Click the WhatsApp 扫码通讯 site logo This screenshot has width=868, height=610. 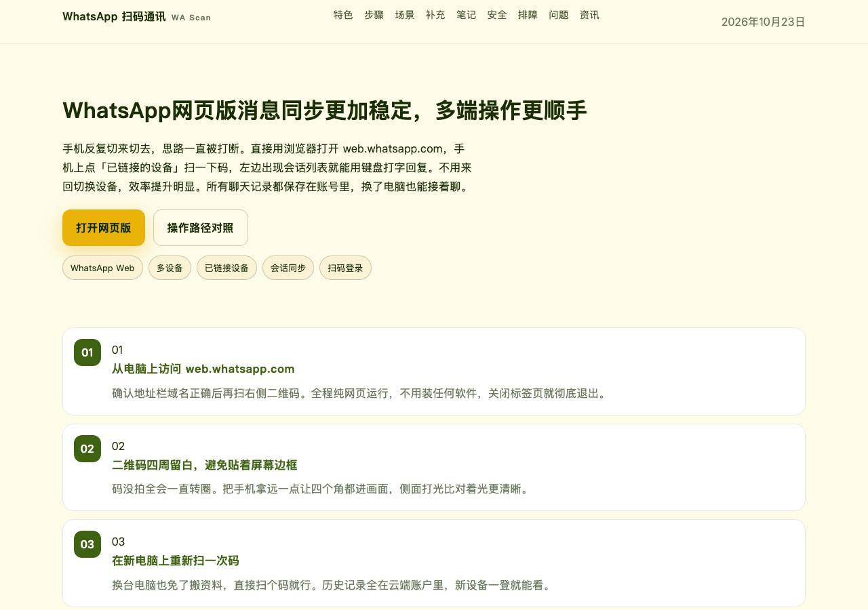(x=114, y=17)
